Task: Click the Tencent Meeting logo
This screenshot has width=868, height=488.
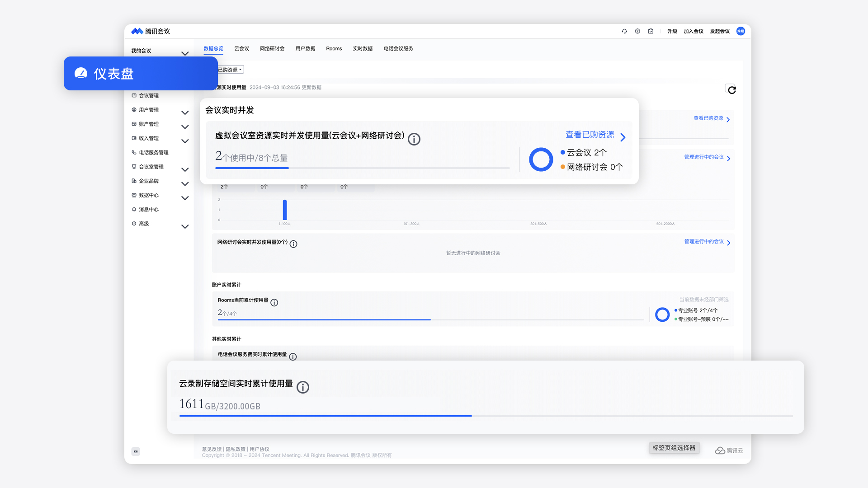Action: (x=151, y=31)
